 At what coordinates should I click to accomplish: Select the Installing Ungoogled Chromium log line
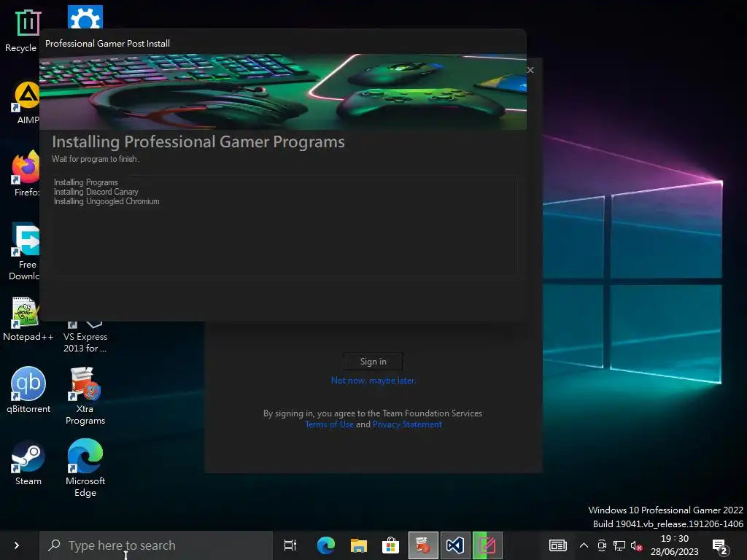click(x=107, y=201)
